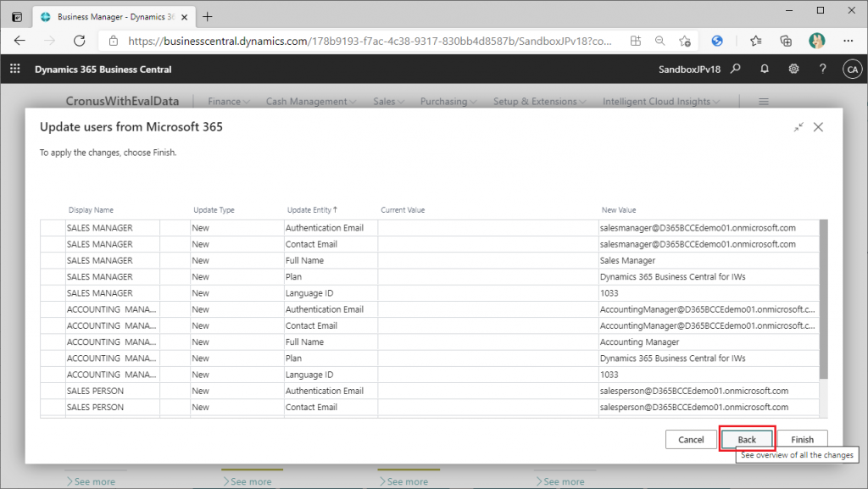
Task: Click Dynamics 365 Business Central title
Action: 103,69
